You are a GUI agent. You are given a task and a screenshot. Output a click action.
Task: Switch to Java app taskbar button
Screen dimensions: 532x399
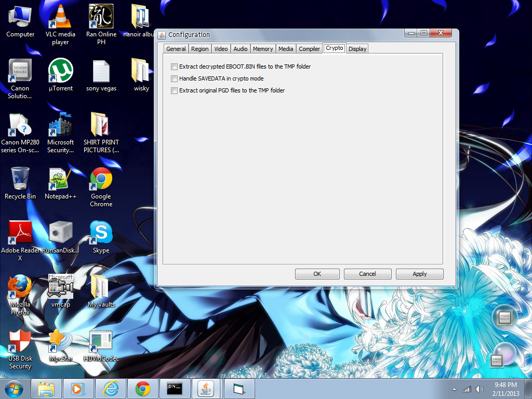207,389
